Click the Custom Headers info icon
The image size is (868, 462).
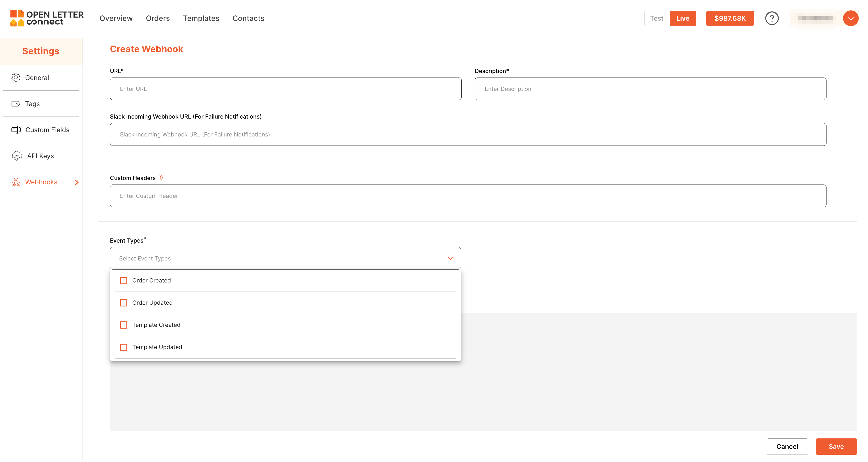click(160, 178)
